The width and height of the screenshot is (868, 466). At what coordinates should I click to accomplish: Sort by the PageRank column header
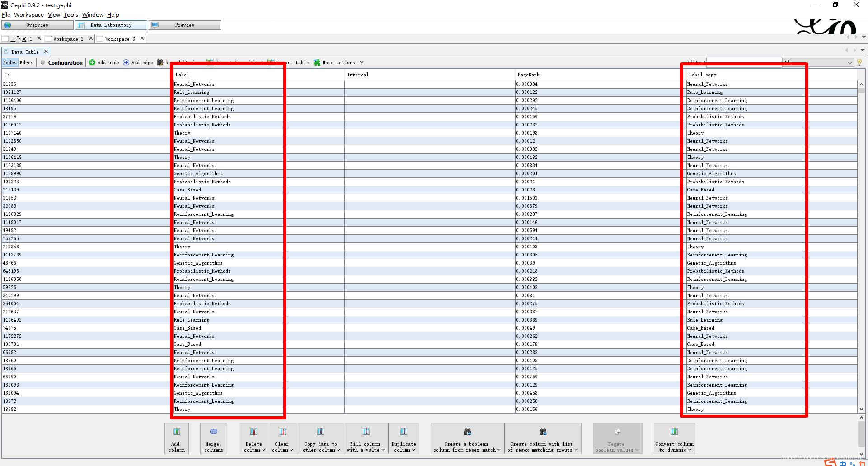(601, 75)
